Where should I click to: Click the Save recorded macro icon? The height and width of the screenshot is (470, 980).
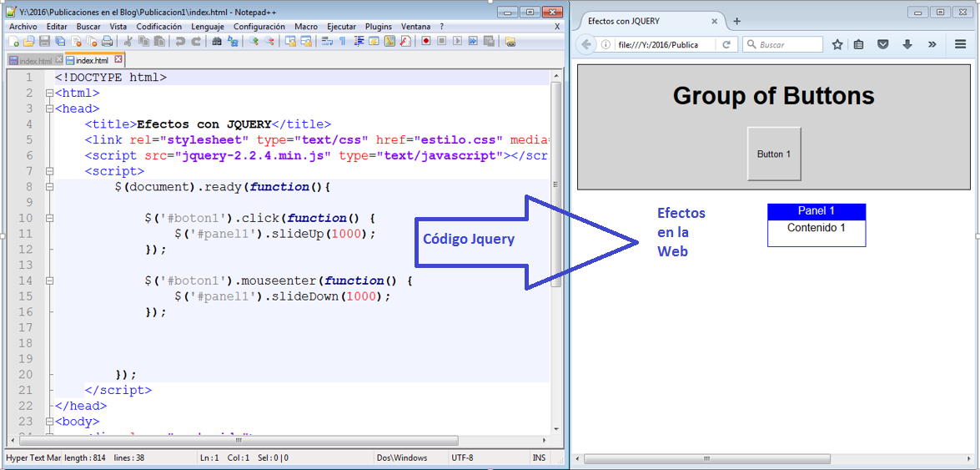click(x=489, y=42)
